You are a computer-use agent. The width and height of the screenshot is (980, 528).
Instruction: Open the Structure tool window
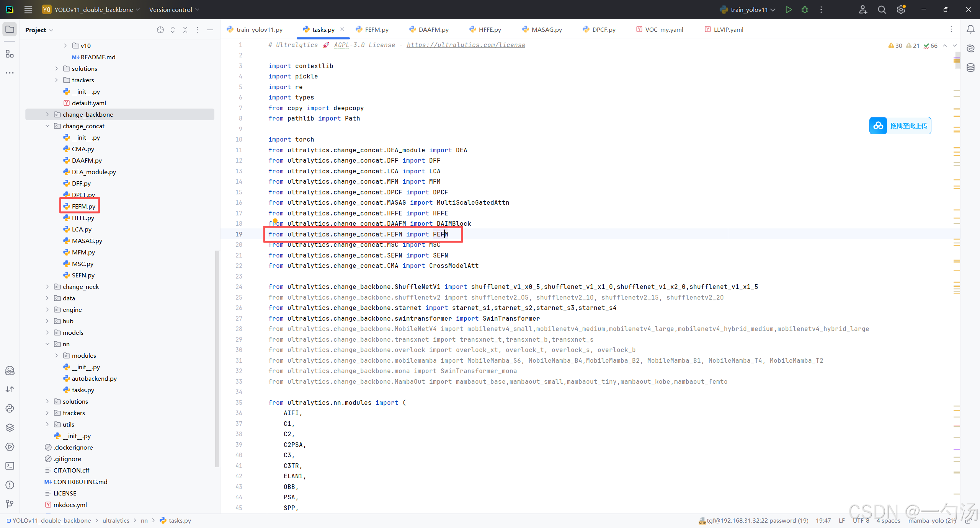pyautogui.click(x=10, y=54)
